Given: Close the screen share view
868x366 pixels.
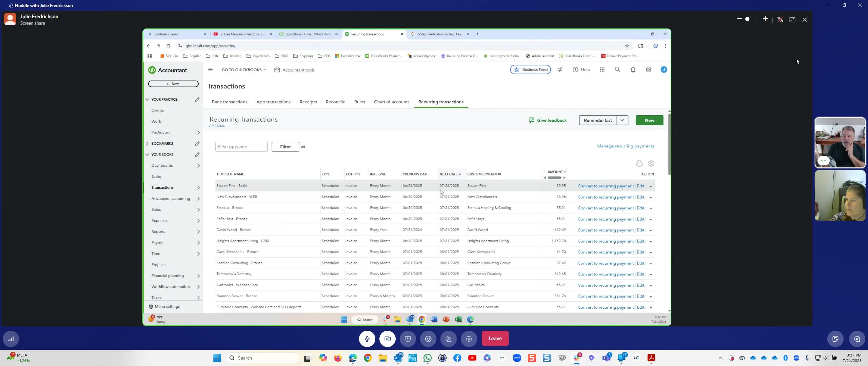Looking at the screenshot, I should pos(805,20).
